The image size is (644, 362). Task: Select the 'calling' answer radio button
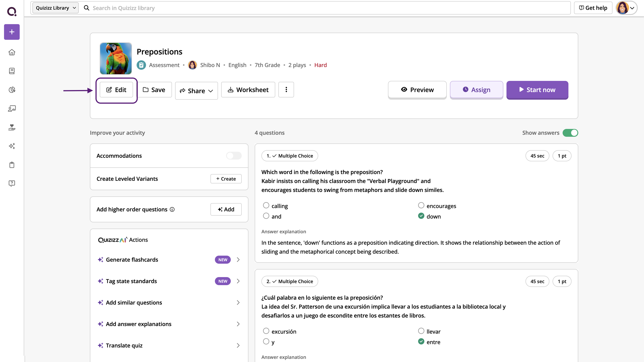pyautogui.click(x=266, y=205)
